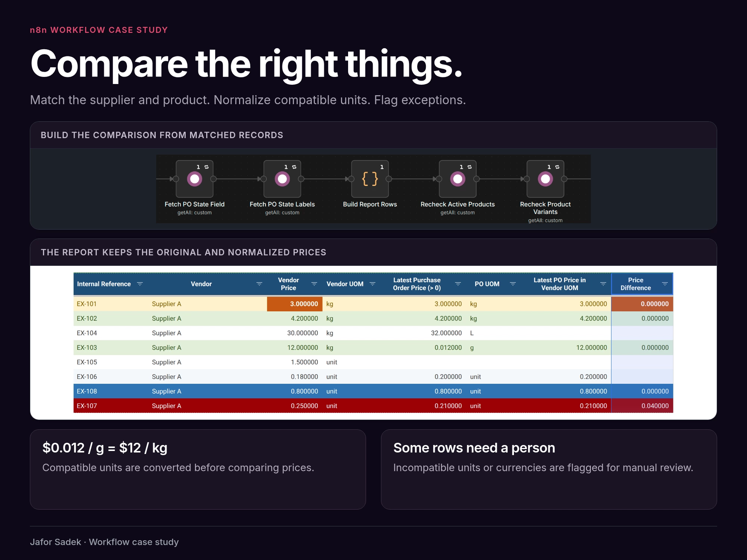The image size is (747, 560).
Task: Open the Vendor column filter
Action: [259, 284]
